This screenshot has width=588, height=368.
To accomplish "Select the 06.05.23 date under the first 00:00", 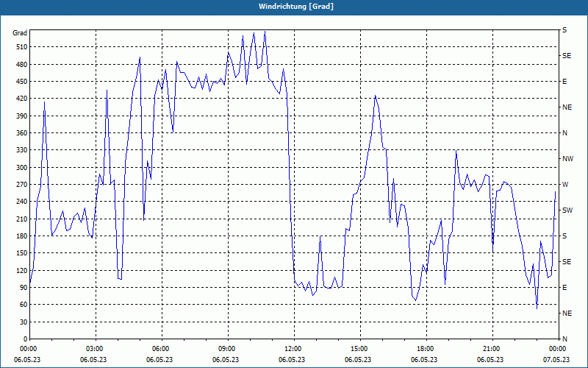I will pos(27,360).
